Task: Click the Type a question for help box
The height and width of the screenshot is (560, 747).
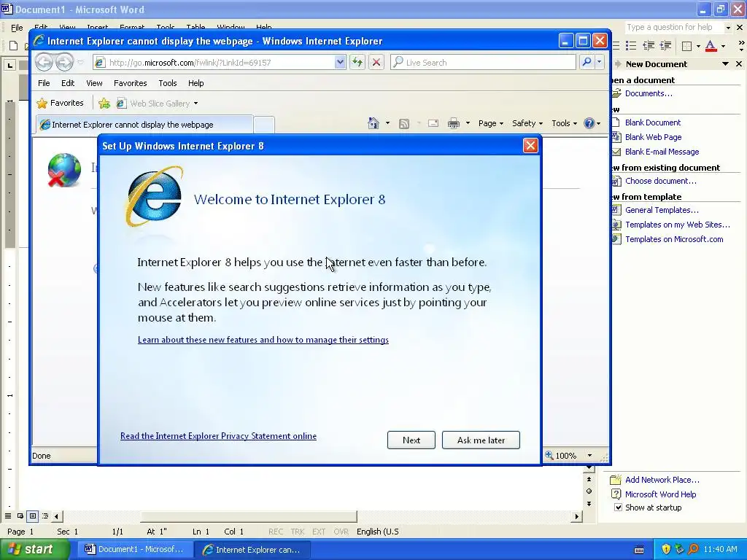Action: pyautogui.click(x=675, y=27)
